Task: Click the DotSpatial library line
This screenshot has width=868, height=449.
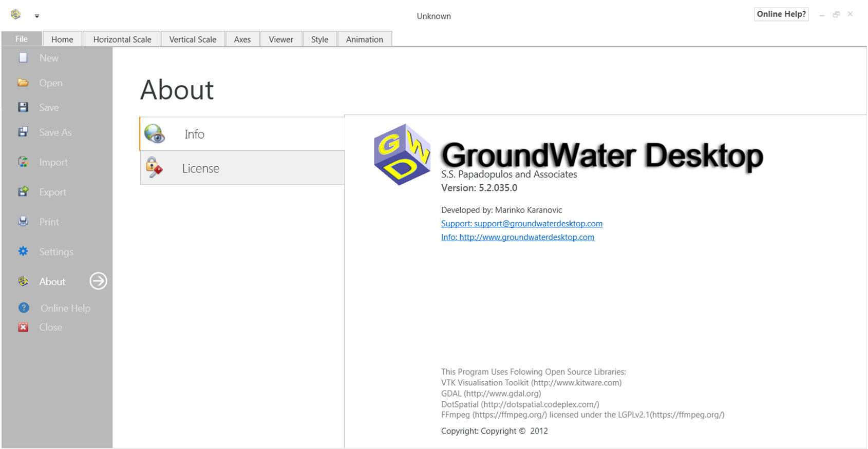Action: (x=520, y=404)
